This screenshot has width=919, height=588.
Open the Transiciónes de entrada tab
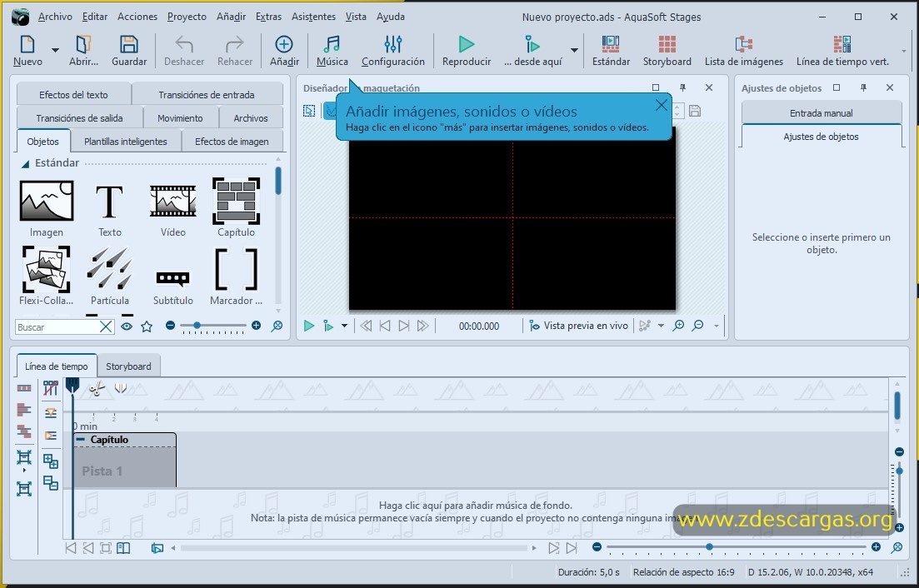(x=207, y=94)
